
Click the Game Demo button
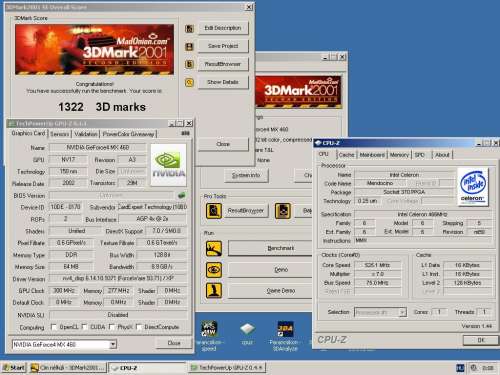coord(271,291)
